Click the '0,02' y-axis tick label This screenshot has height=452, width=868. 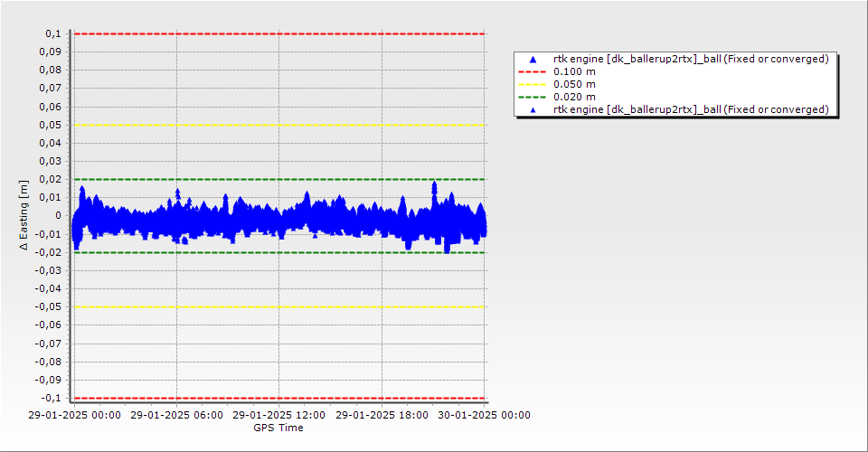click(x=51, y=179)
